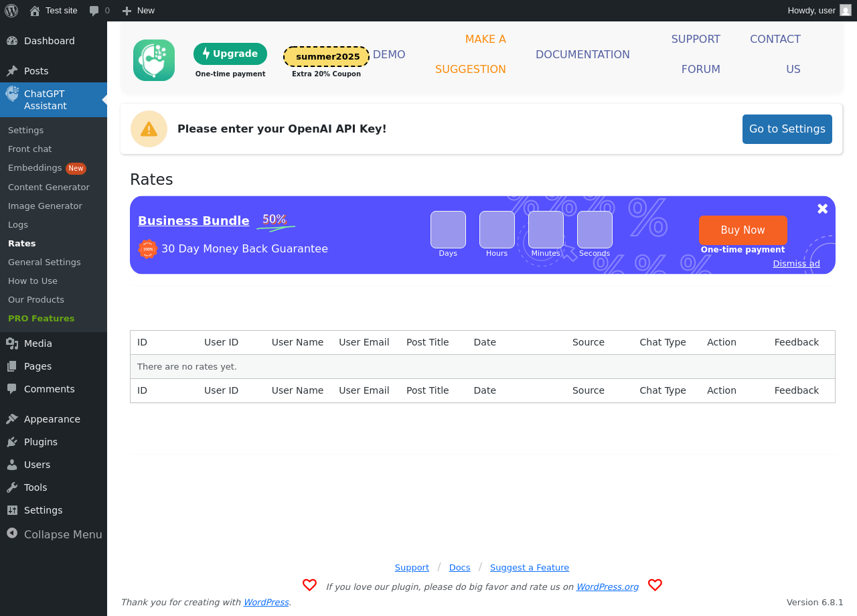Click the Days countdown box

(448, 230)
